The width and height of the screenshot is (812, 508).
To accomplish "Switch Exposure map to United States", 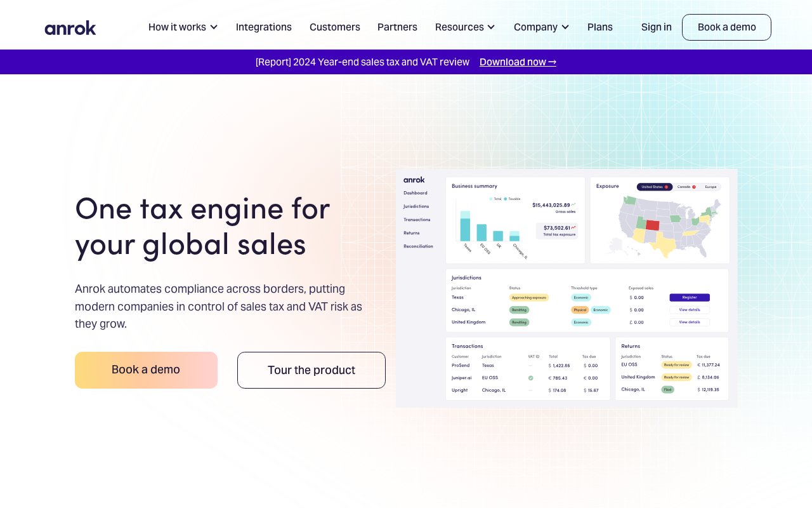I will point(654,187).
